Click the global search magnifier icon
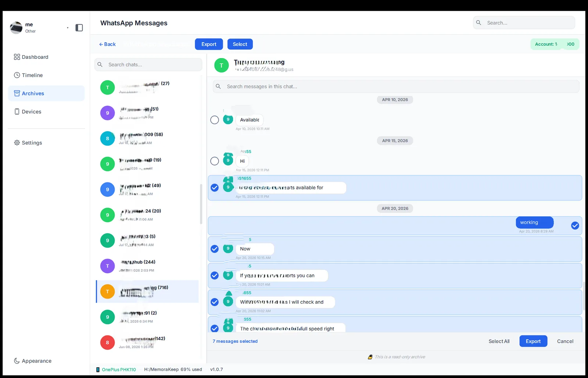Viewport: 588px width, 378px height. click(478, 23)
